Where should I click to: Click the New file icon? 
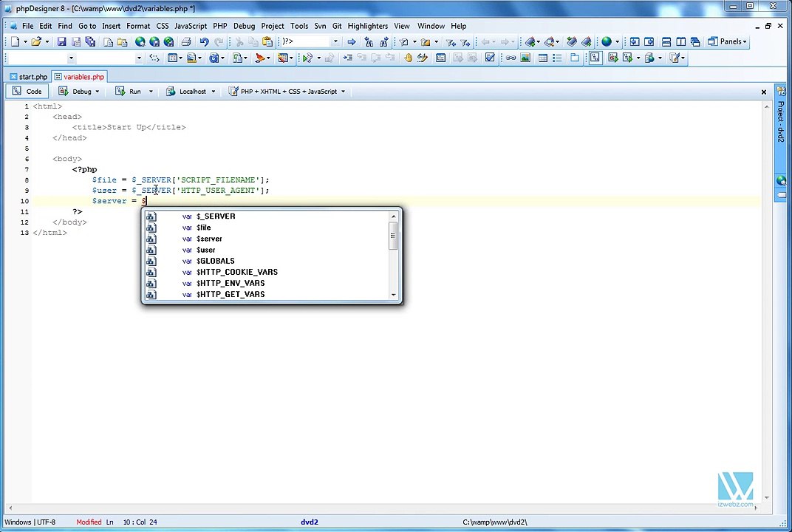[x=16, y=42]
